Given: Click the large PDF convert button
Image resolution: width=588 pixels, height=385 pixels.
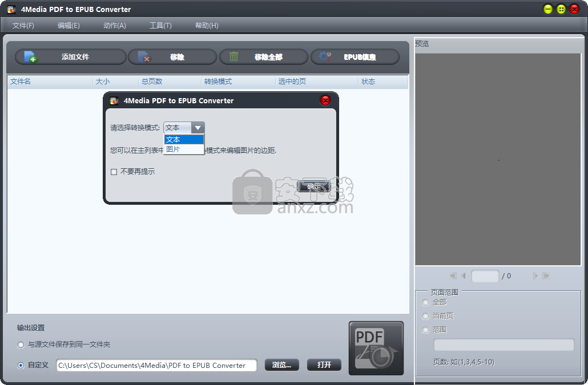Looking at the screenshot, I should 376,348.
